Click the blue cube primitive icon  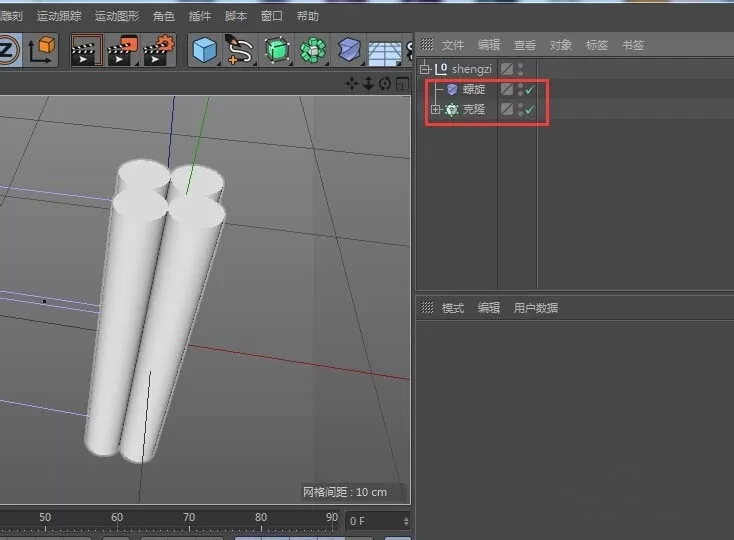click(x=205, y=50)
